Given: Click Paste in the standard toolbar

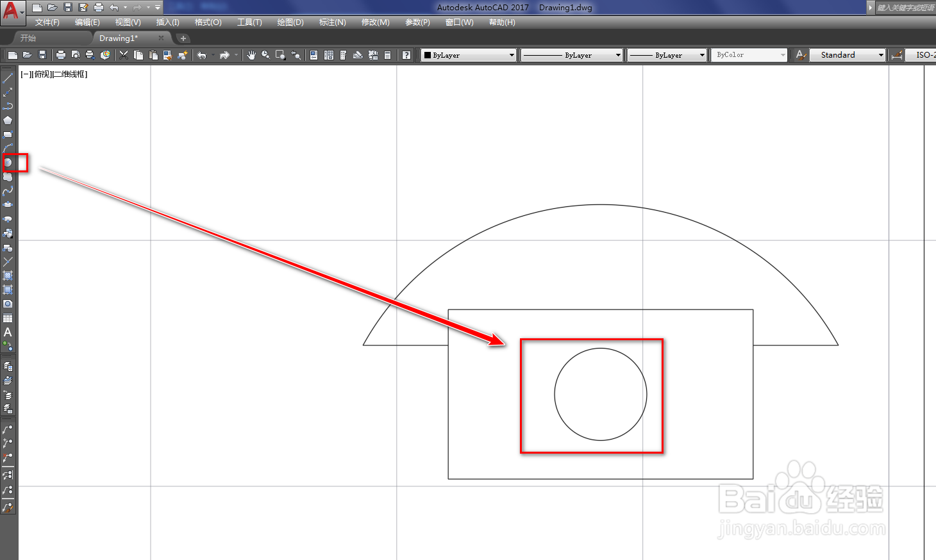Looking at the screenshot, I should tap(153, 55).
